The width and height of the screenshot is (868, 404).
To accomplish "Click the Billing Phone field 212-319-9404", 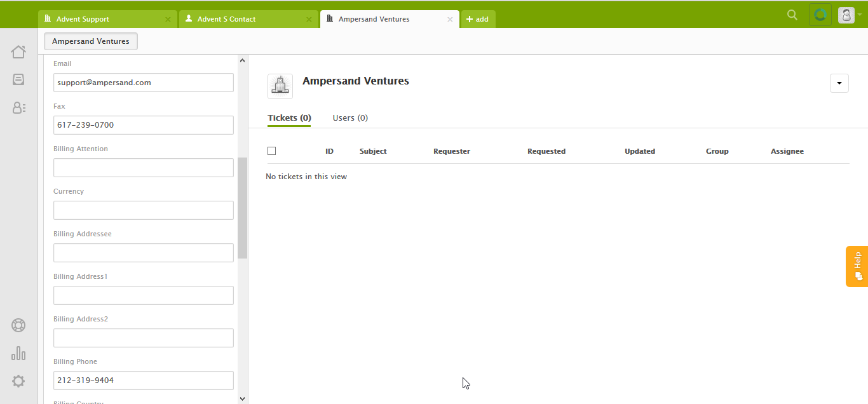I will [x=144, y=380].
